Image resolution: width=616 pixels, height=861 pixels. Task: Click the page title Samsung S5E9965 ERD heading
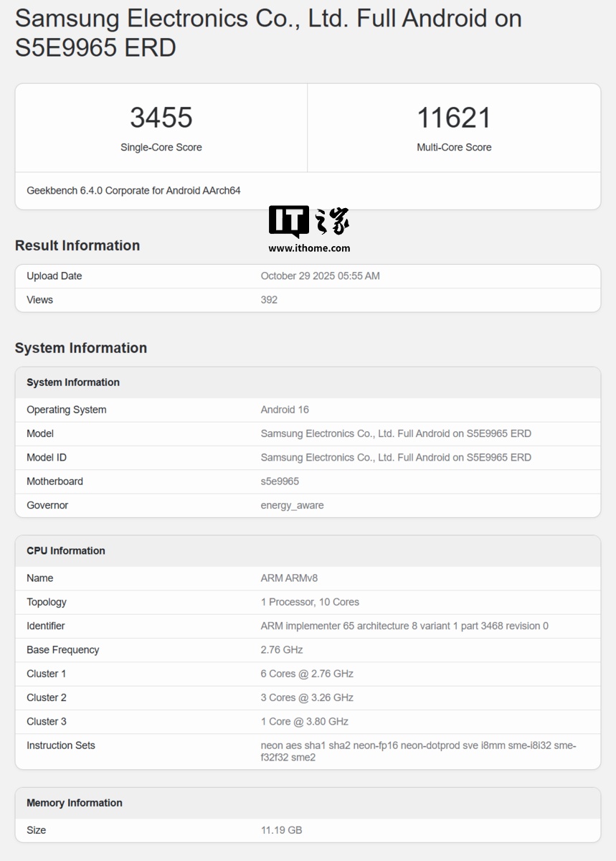(268, 33)
